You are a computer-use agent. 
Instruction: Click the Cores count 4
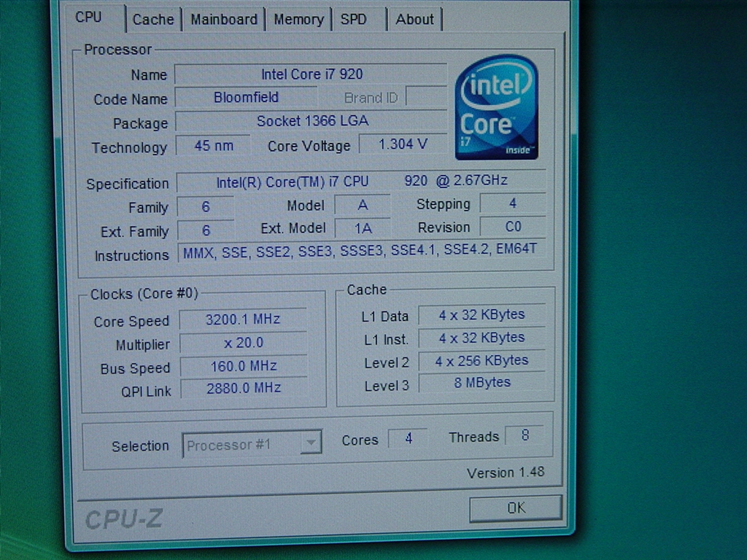(409, 438)
